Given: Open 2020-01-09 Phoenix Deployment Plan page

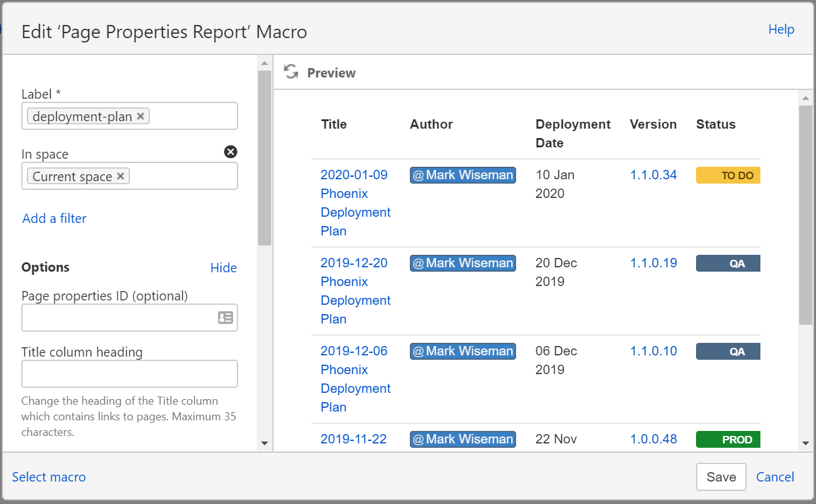Looking at the screenshot, I should click(356, 203).
